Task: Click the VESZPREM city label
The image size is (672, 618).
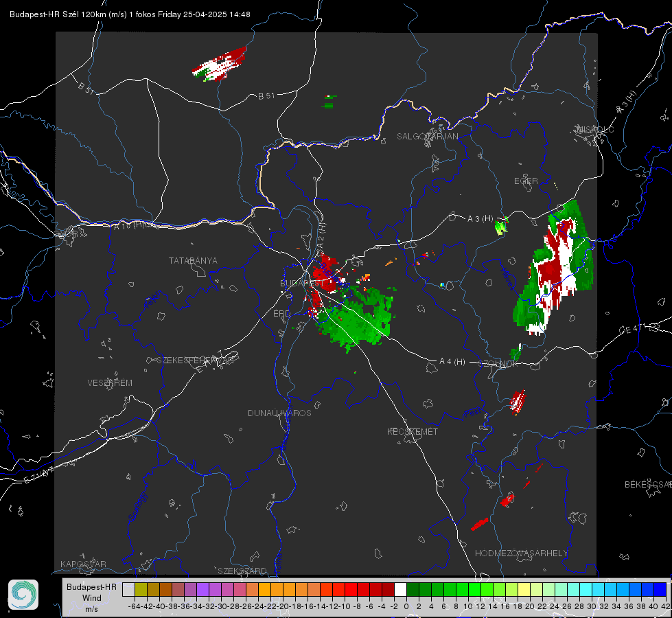Action: [110, 382]
